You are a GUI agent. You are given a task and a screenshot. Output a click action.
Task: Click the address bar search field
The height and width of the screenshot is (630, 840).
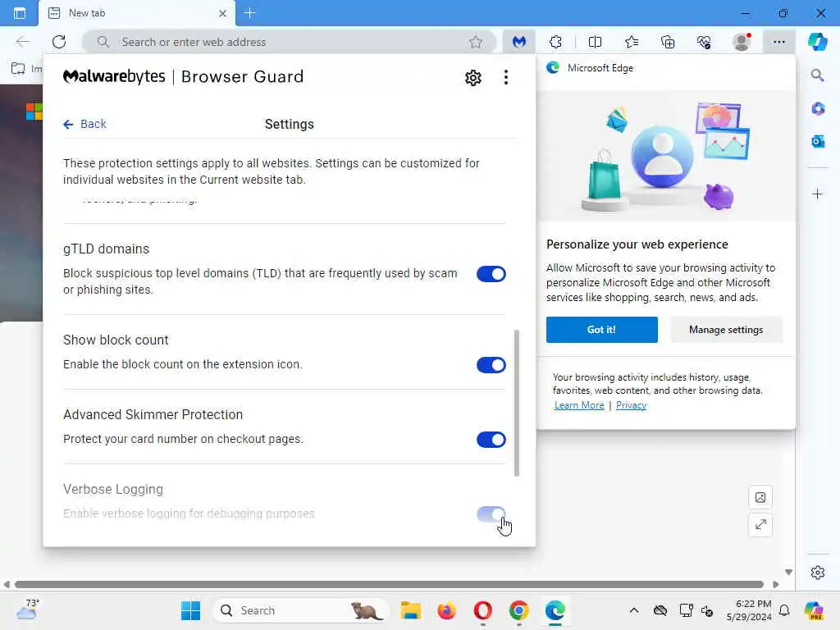(290, 42)
